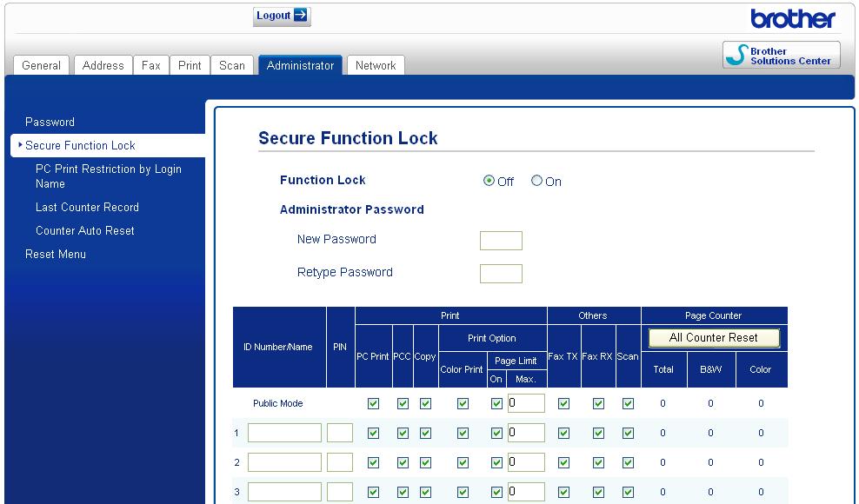This screenshot has width=859, height=504.
Task: Open PC Print Restriction by Login Name
Action: pos(109,176)
